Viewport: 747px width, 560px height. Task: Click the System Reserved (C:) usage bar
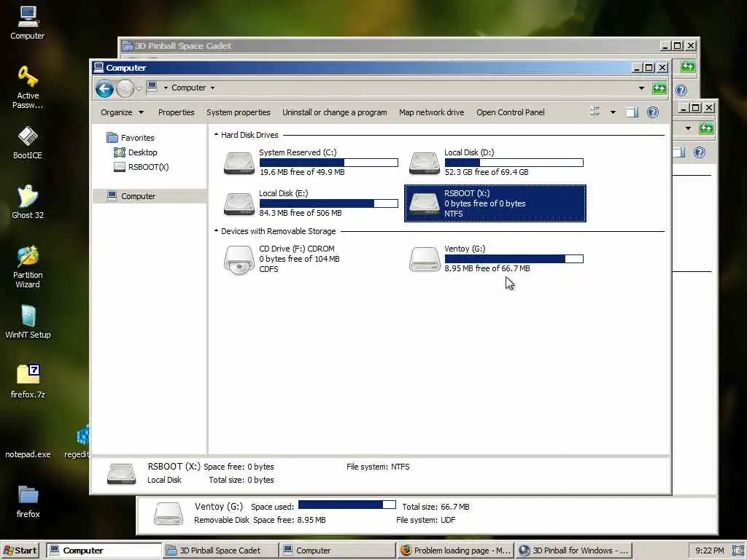tap(329, 163)
